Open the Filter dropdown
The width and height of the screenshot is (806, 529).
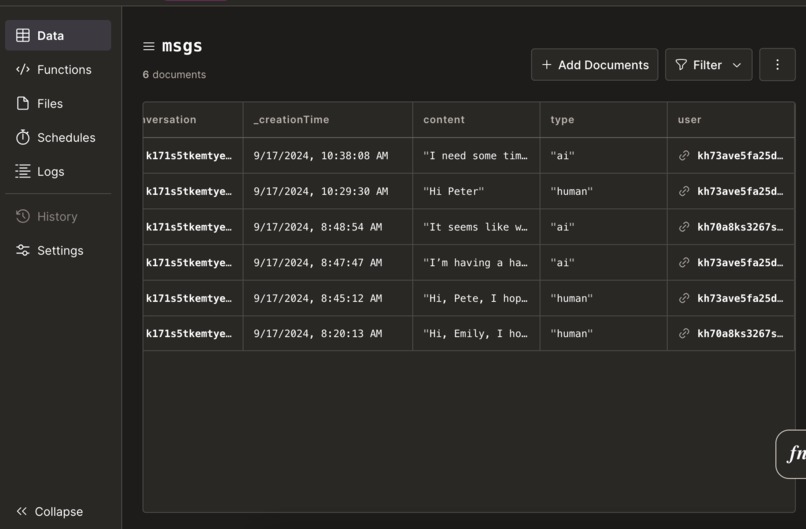tap(709, 65)
